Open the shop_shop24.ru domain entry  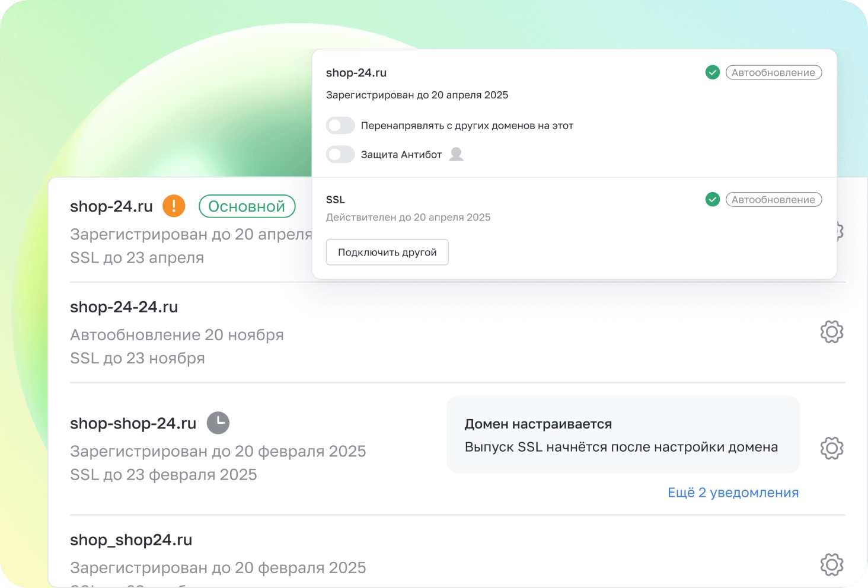[x=131, y=540]
